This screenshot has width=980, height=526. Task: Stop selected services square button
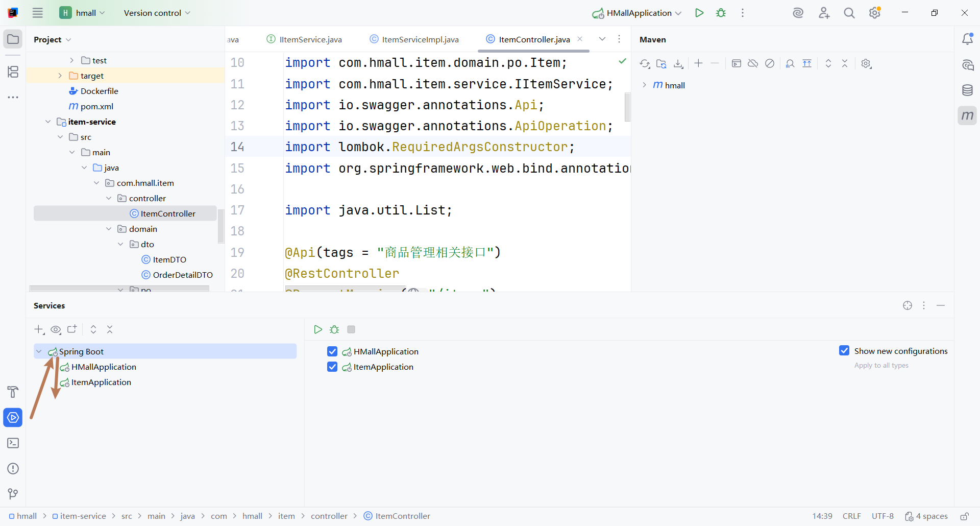point(351,329)
